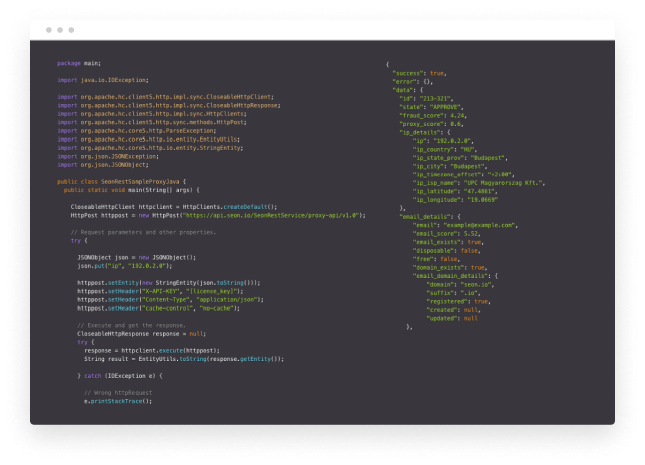Click the setHeader "Content-Type" line
Viewport: 645px width, 465px height.
tap(170, 300)
